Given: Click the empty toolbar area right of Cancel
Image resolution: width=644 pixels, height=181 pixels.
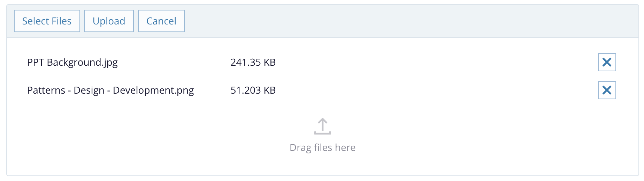Looking at the screenshot, I should 383,21.
